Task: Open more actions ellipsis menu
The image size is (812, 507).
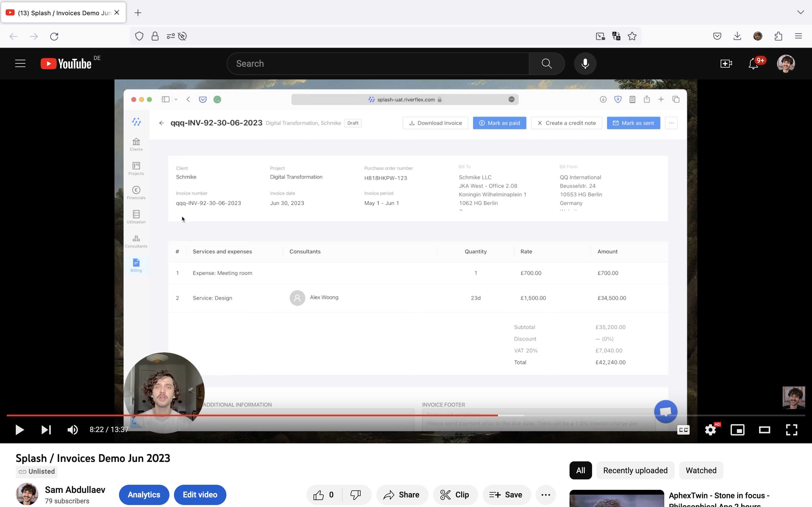Action: pos(546,495)
